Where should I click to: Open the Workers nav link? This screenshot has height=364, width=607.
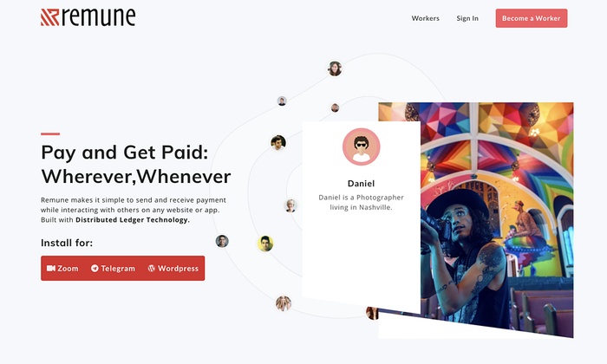[425, 18]
